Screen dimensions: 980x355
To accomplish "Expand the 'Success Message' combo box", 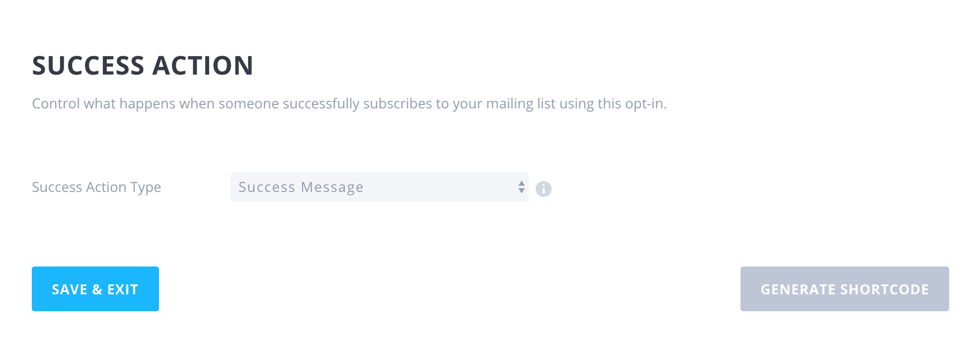I will coord(379,187).
